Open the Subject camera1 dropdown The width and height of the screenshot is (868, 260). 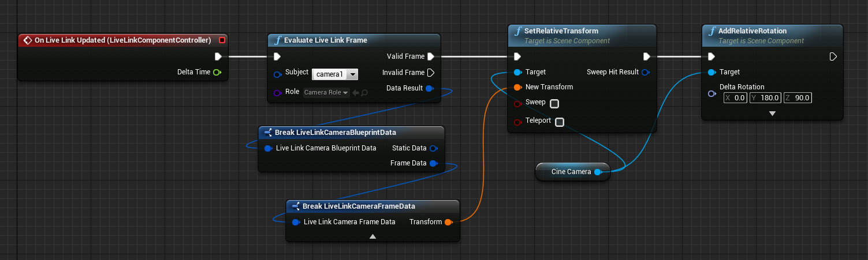[335, 74]
